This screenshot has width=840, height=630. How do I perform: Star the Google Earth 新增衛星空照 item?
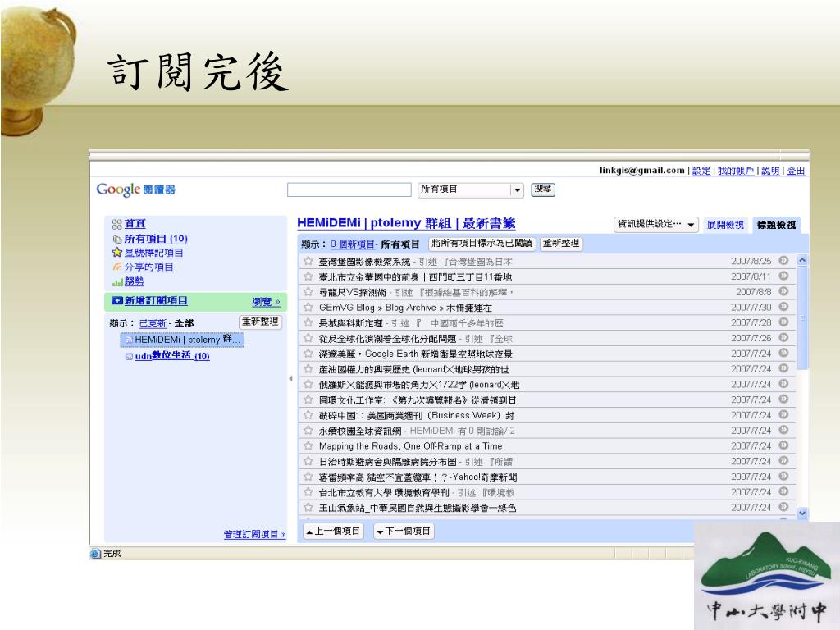pos(308,354)
